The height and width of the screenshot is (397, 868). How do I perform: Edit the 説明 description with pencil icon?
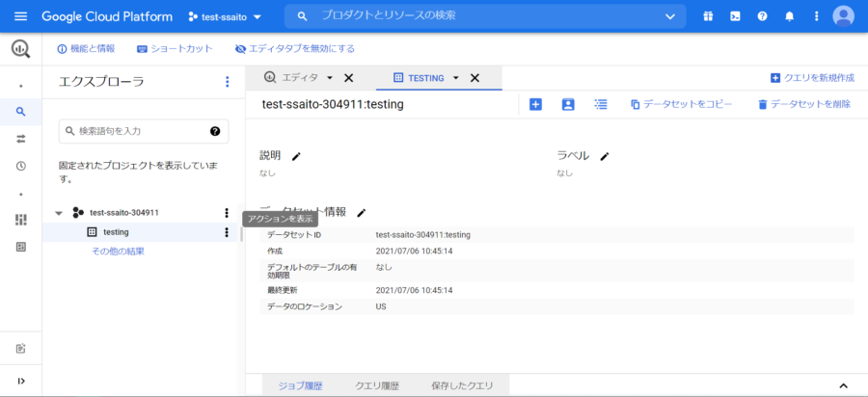(x=296, y=156)
